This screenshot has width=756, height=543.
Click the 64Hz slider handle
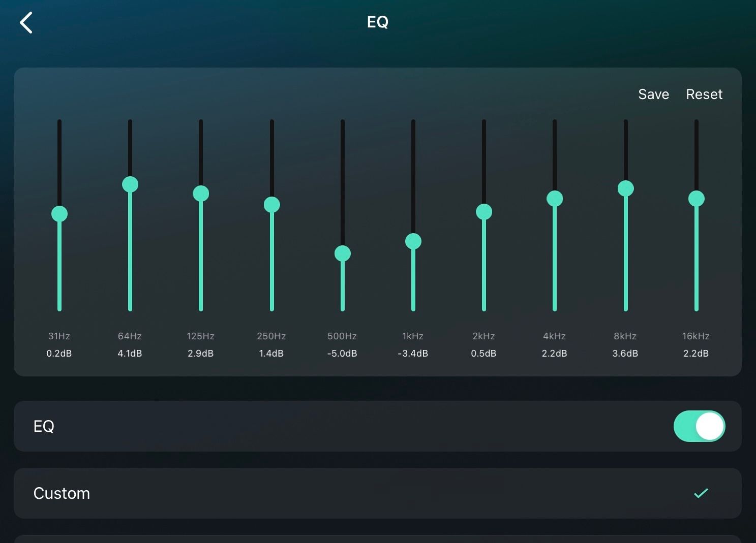click(x=130, y=184)
